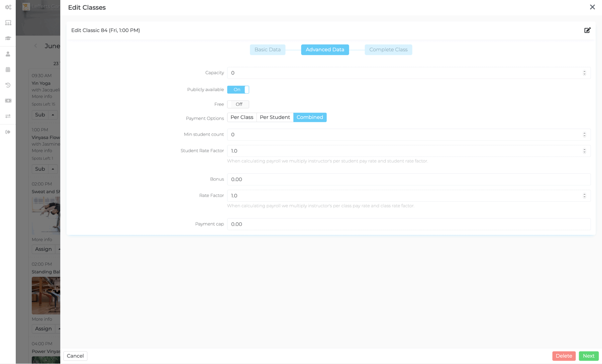The height and width of the screenshot is (364, 602).
Task: Click the previous month chevron beside June
Action: click(36, 46)
